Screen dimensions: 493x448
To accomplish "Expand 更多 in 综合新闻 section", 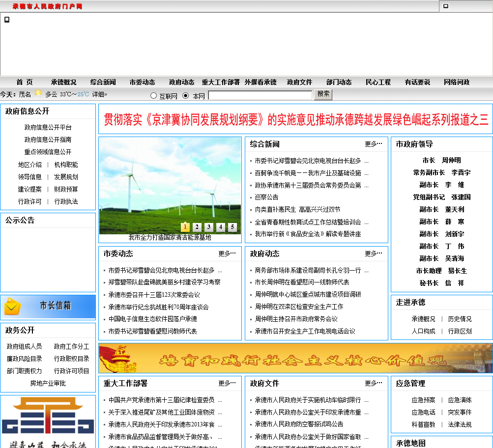I will point(373,144).
